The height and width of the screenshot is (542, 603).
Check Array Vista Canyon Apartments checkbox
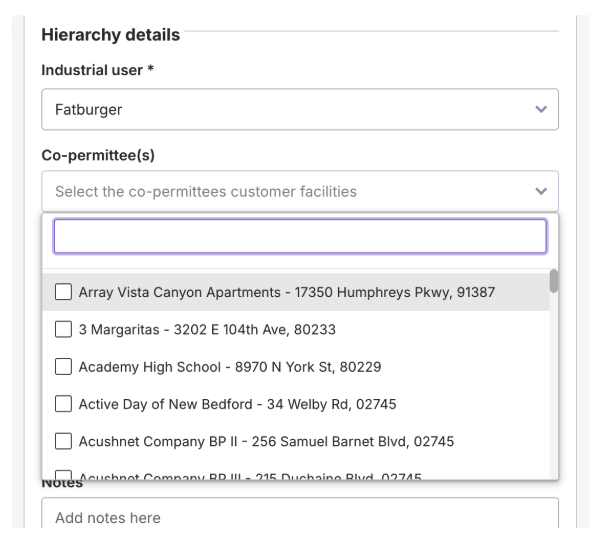[x=63, y=292]
